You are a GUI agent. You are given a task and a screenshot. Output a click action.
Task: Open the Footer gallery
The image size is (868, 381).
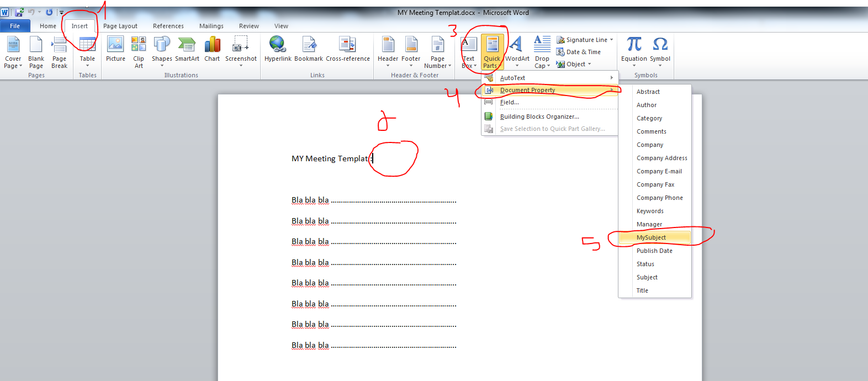point(411,52)
